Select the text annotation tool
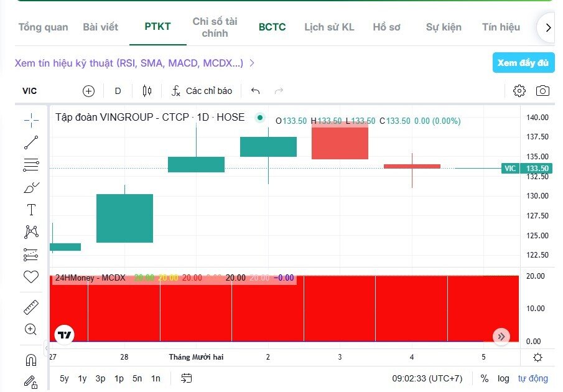This screenshot has width=563, height=392. coord(31,210)
